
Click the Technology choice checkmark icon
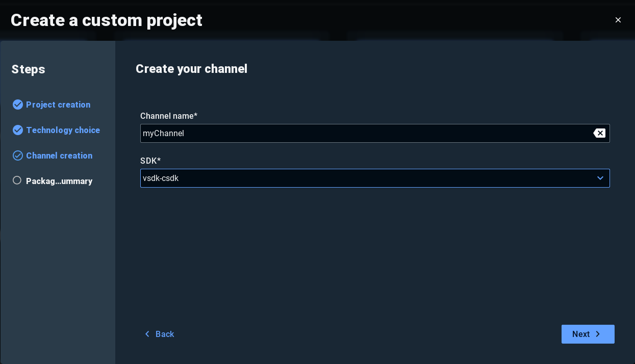[x=18, y=130]
